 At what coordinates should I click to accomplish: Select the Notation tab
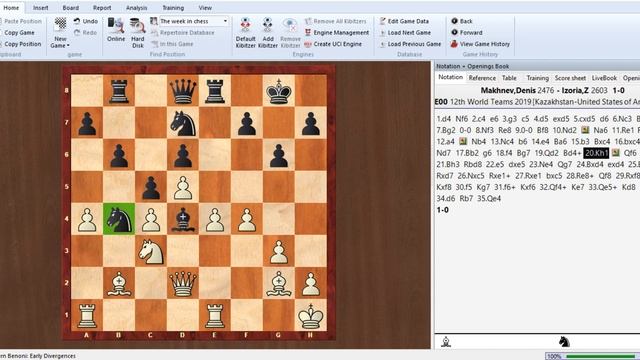[450, 78]
